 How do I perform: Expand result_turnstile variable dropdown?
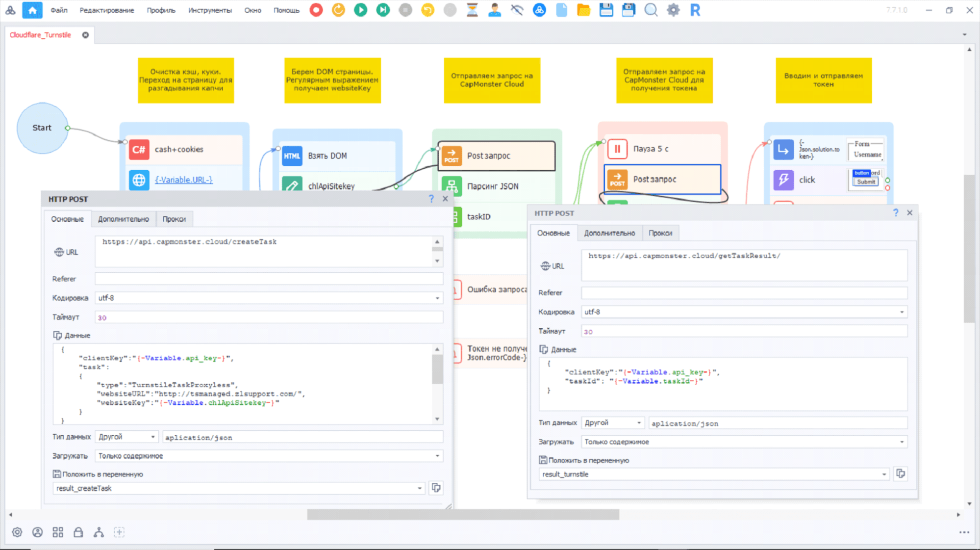[884, 474]
